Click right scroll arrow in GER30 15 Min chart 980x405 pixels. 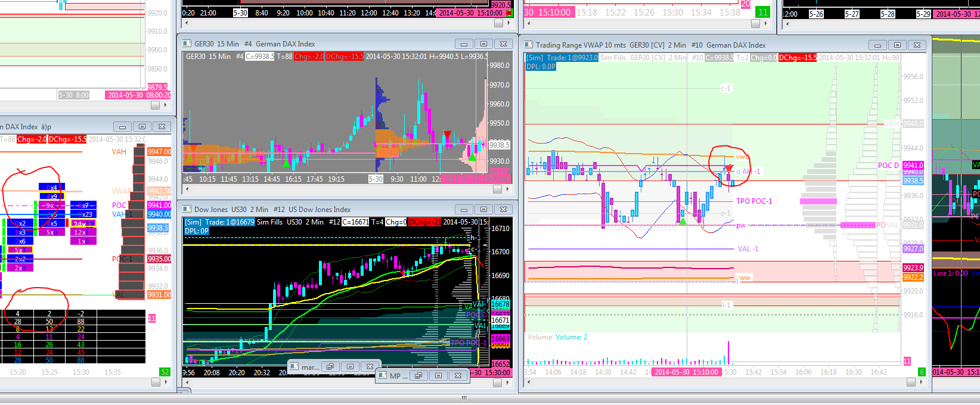(x=507, y=189)
